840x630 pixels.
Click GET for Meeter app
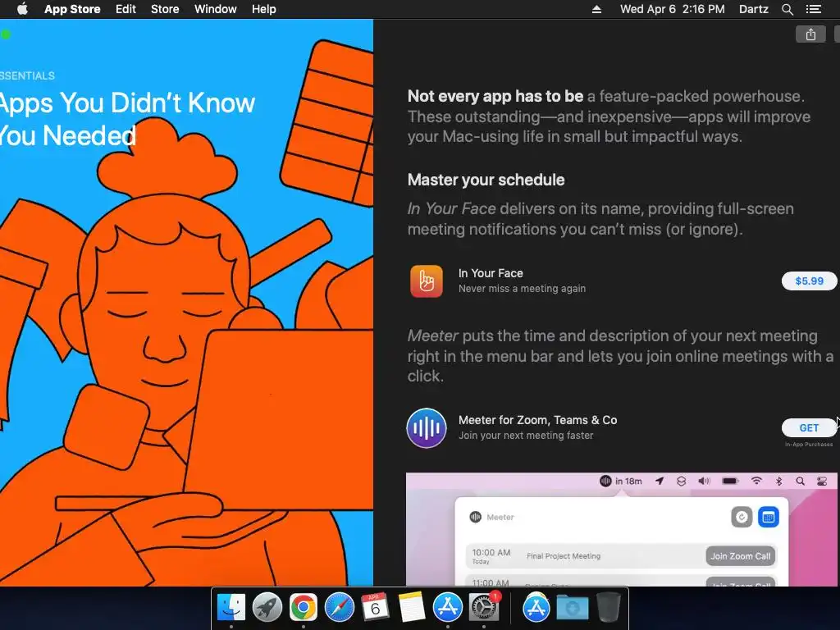809,427
